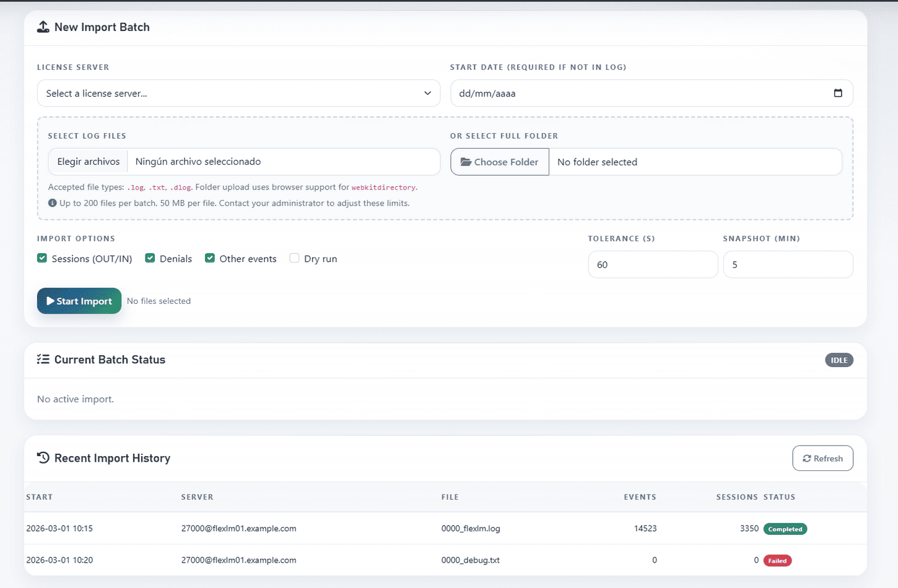Click the 14523 events value
The image size is (898, 588).
[645, 529]
